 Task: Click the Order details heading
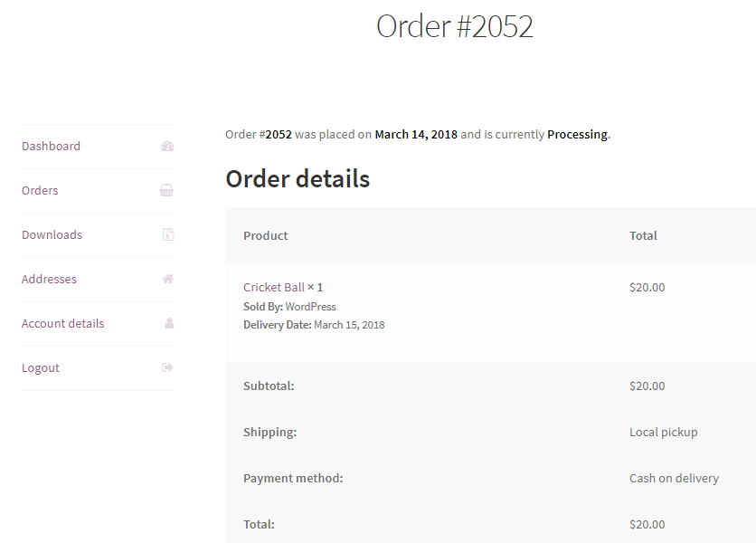coord(298,179)
